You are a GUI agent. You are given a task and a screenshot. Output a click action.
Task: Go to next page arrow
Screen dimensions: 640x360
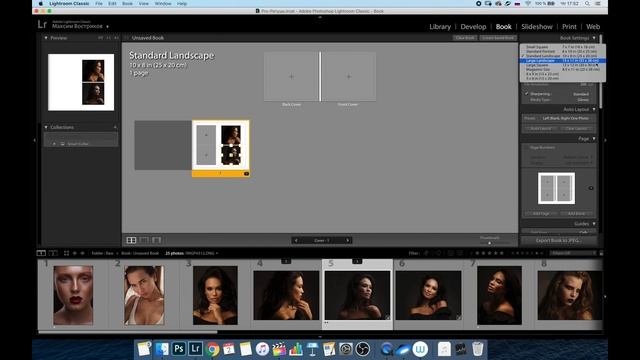pos(348,240)
